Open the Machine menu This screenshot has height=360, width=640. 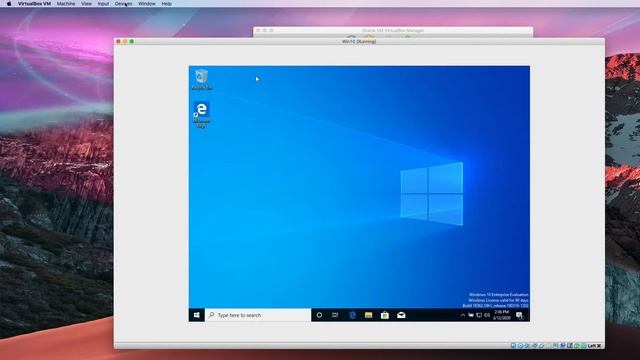[66, 4]
